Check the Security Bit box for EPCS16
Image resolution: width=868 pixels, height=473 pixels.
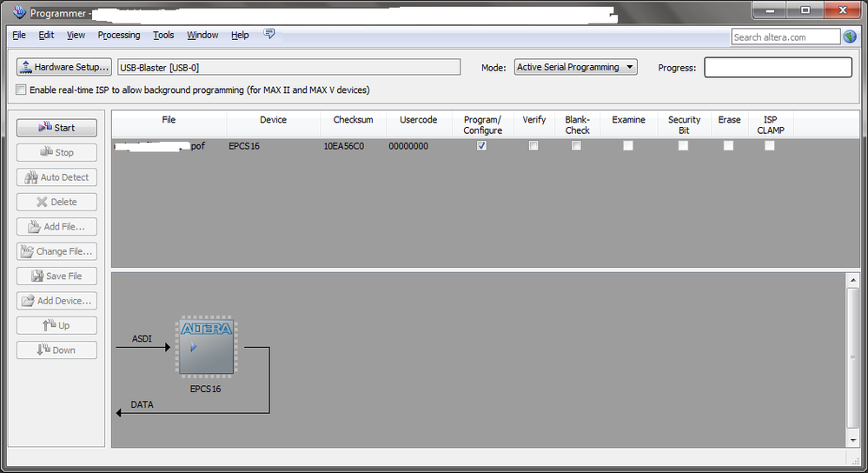[683, 146]
